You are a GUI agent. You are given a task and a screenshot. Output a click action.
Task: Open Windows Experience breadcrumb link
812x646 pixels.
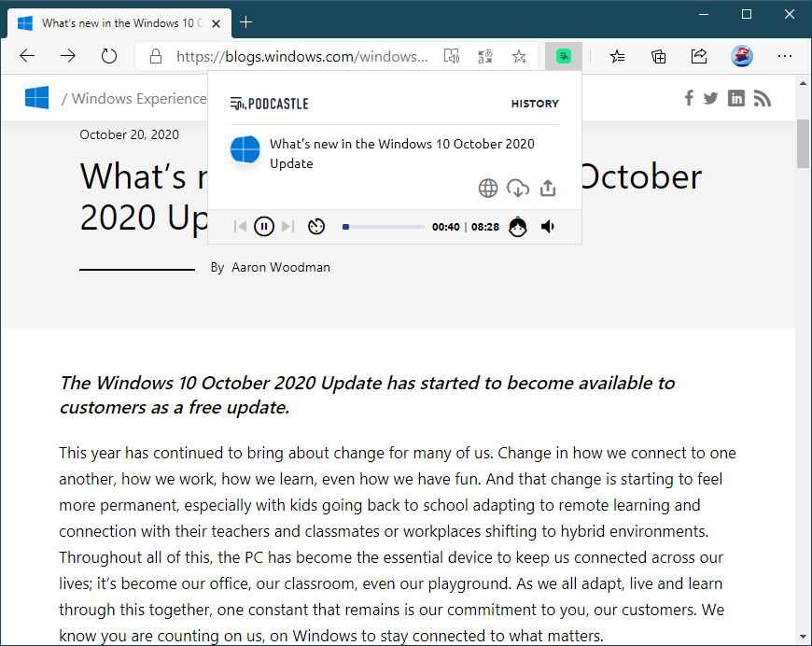[x=139, y=98]
